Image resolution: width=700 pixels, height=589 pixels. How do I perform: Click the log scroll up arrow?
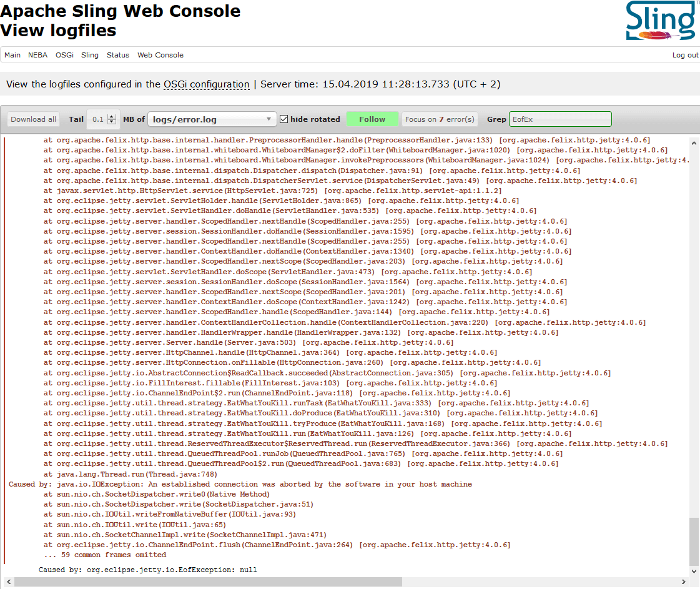(x=694, y=143)
